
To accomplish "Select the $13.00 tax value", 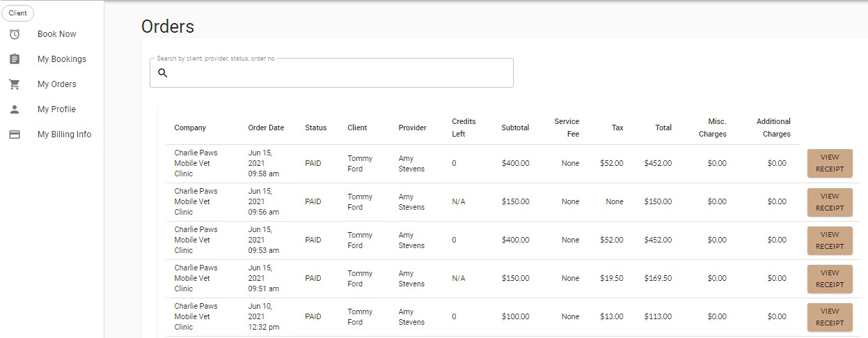I will click(x=612, y=316).
